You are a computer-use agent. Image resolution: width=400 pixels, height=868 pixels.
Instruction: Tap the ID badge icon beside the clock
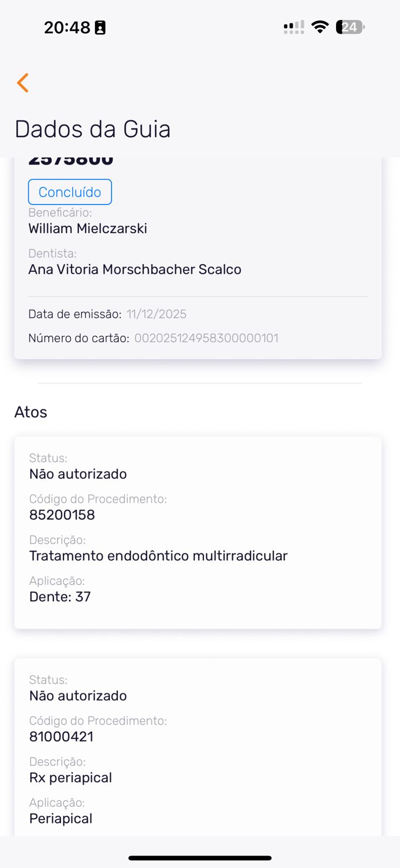point(100,28)
